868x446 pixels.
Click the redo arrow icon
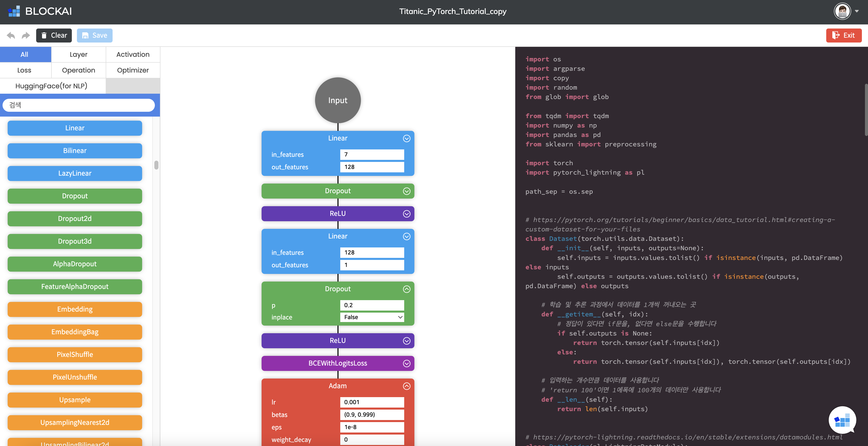point(26,35)
